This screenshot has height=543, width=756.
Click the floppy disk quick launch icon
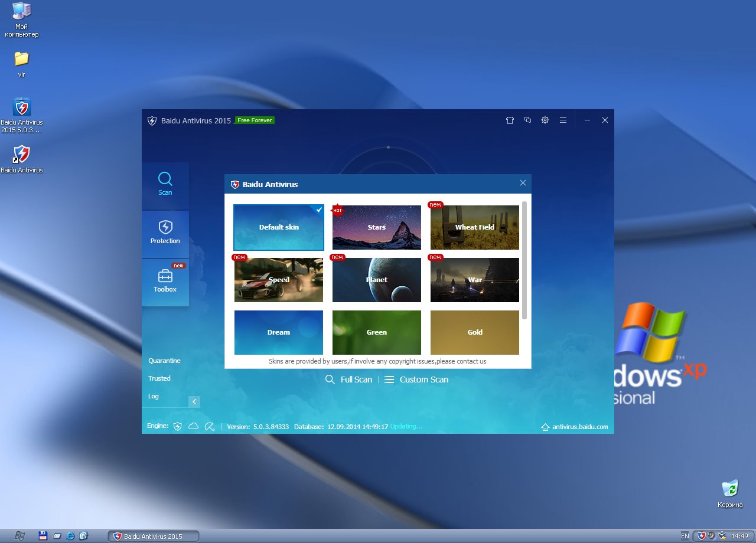click(x=43, y=536)
